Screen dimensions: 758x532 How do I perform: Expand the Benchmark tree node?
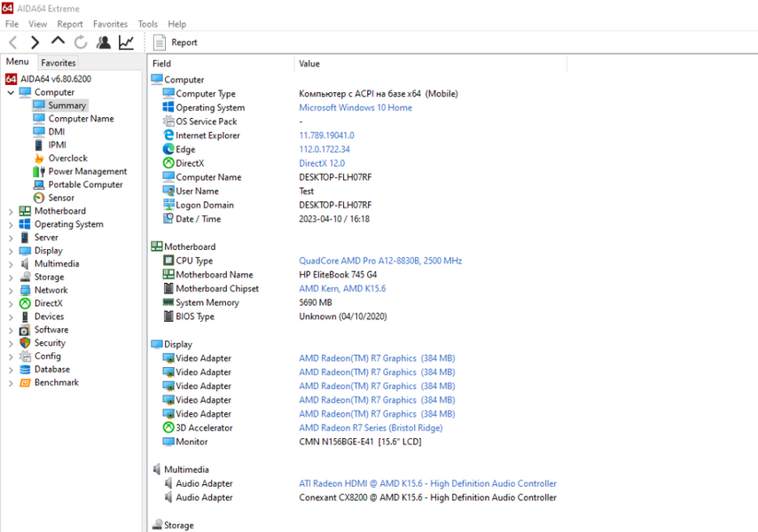[11, 383]
